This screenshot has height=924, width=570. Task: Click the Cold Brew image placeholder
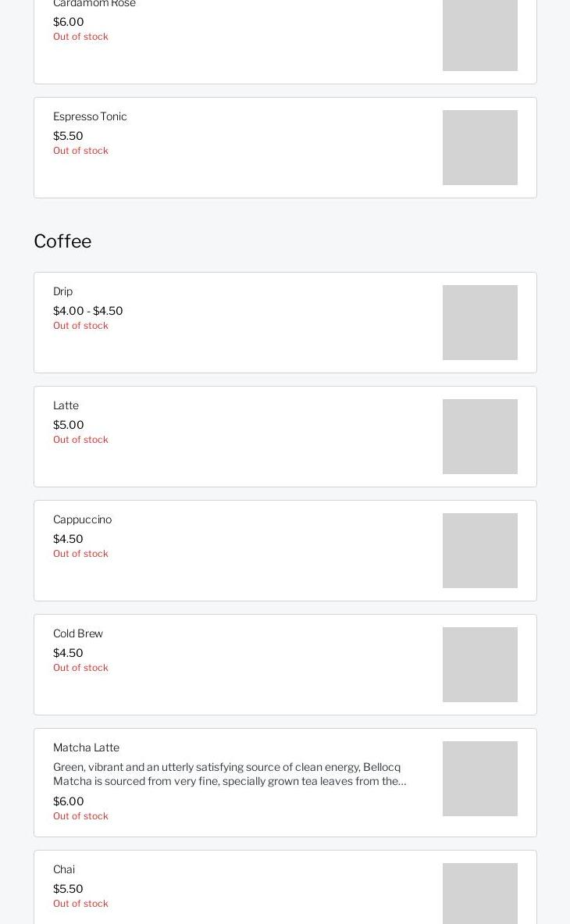pos(479,665)
